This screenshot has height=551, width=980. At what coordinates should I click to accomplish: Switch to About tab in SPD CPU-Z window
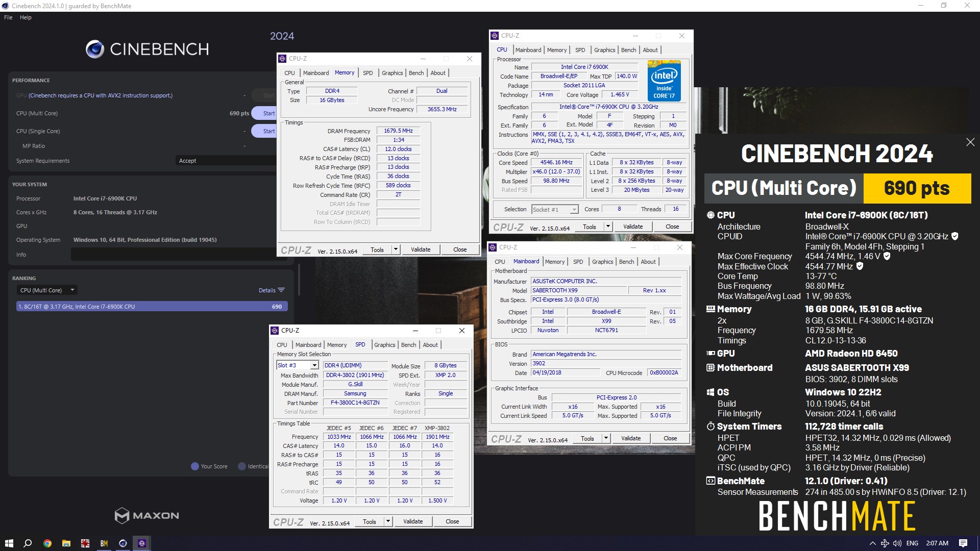430,345
